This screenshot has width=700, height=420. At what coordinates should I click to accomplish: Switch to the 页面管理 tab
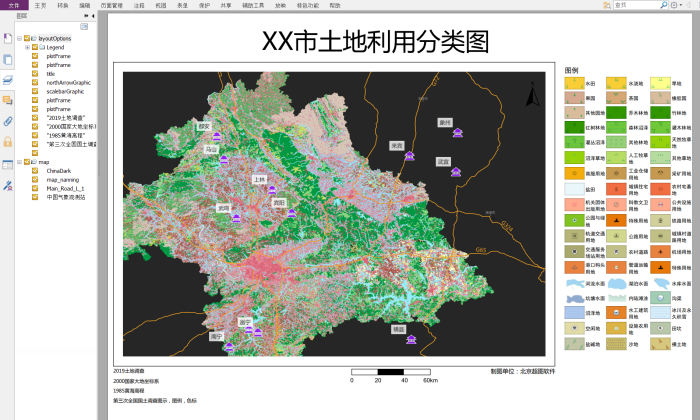click(112, 5)
